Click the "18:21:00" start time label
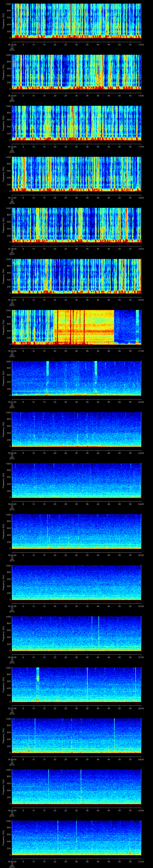The image size is (153, 868). (12, 402)
